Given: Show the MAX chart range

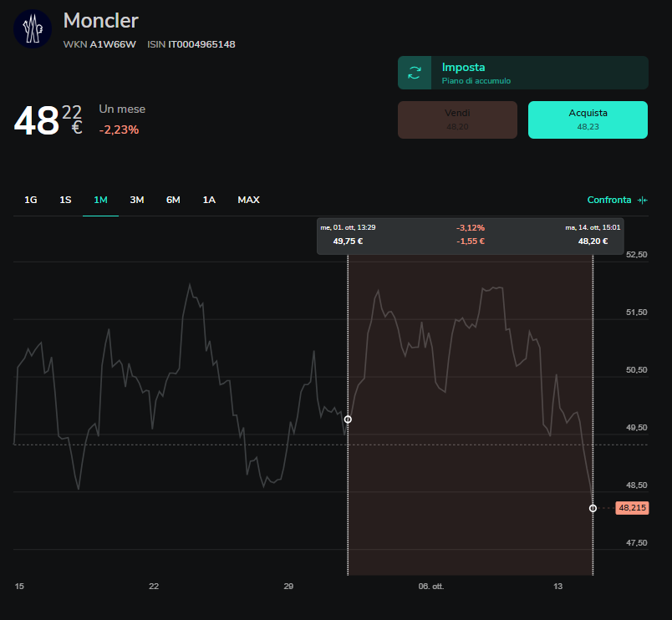Looking at the screenshot, I should click(x=248, y=200).
